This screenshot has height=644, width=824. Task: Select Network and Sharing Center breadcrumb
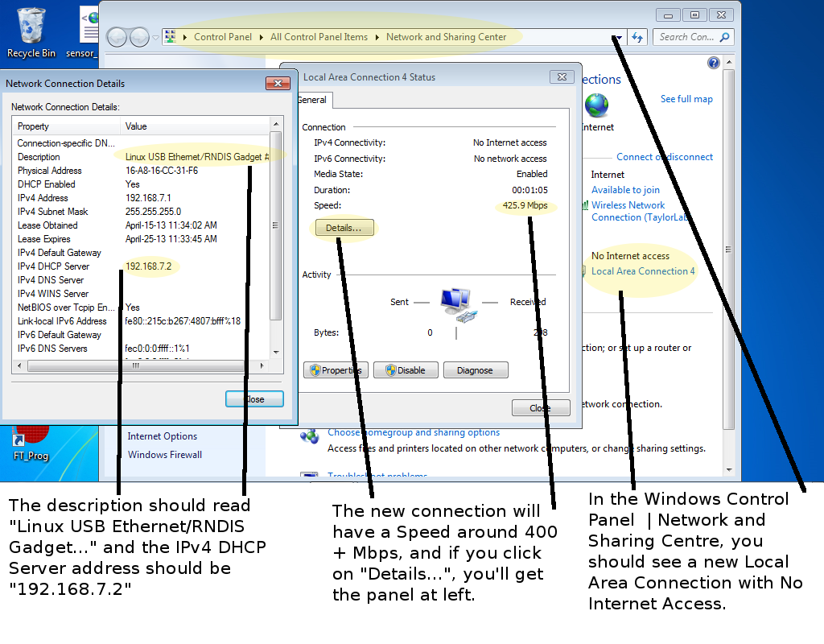(x=446, y=37)
